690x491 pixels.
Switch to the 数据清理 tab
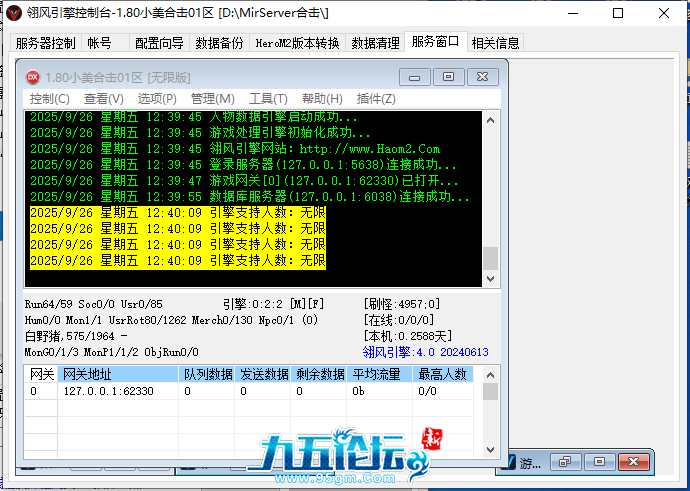tap(376, 43)
